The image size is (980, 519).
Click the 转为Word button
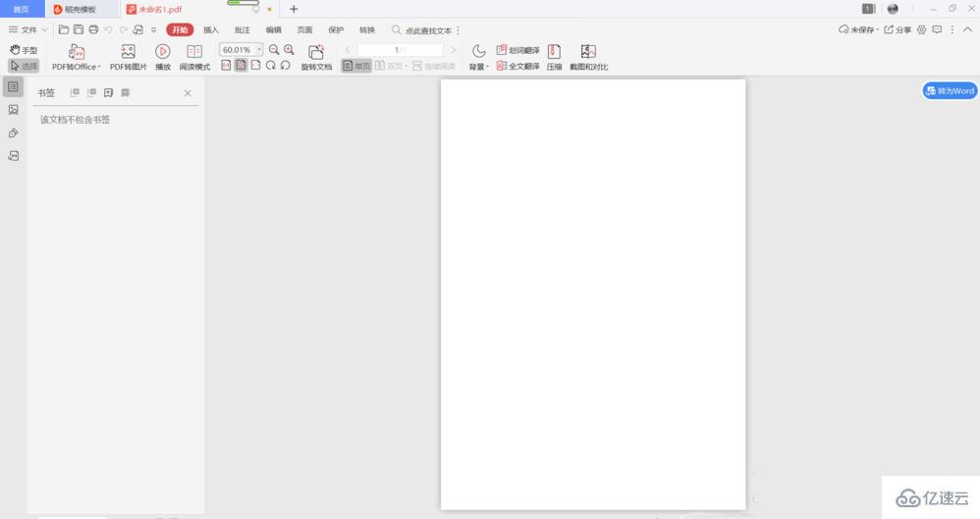pyautogui.click(x=950, y=91)
